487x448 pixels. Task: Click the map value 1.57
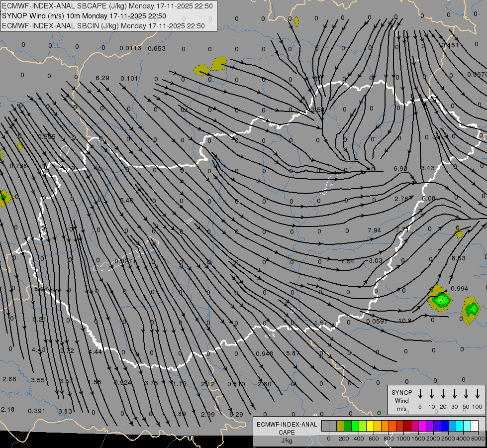pyautogui.click(x=320, y=323)
